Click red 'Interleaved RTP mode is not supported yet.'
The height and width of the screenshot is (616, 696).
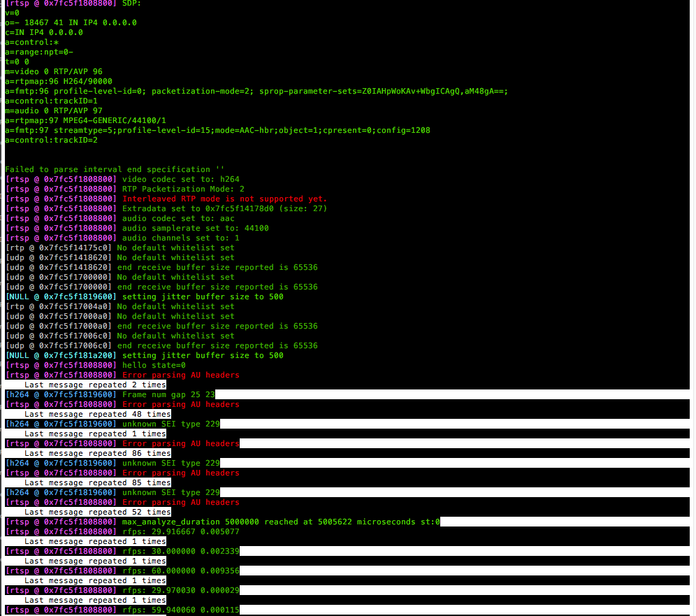pos(224,199)
